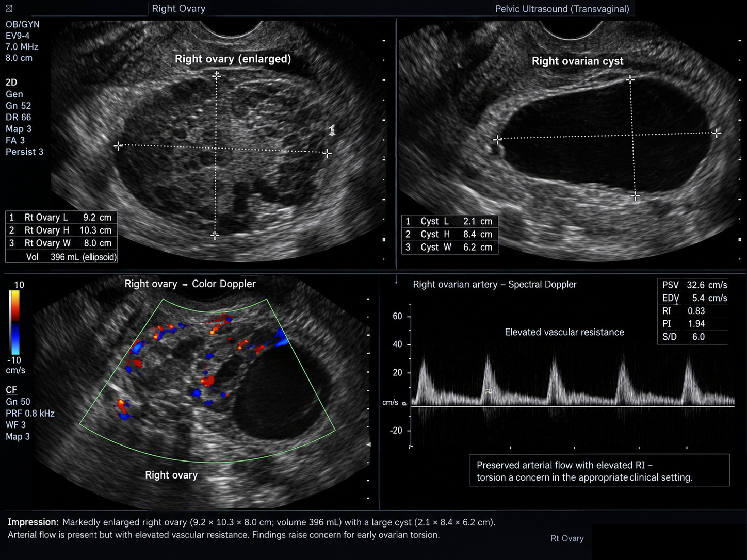Click 'Cyst L 2.1 cm' measurement row

click(449, 221)
